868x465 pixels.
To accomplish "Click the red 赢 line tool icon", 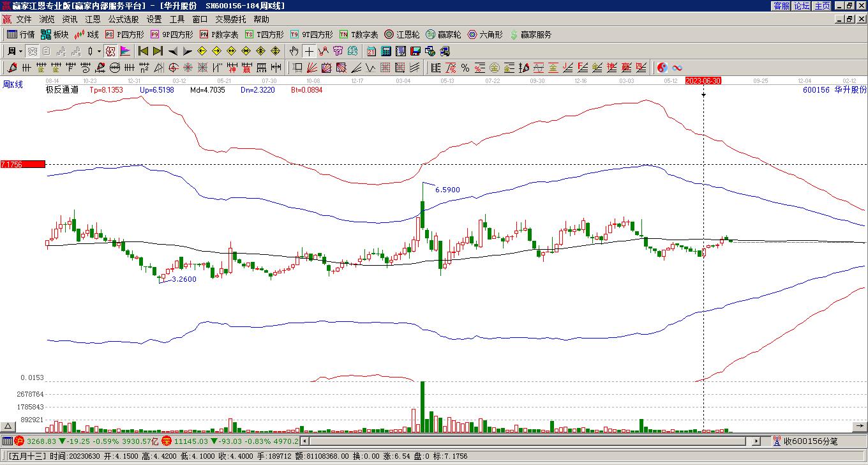I will pyautogui.click(x=627, y=68).
